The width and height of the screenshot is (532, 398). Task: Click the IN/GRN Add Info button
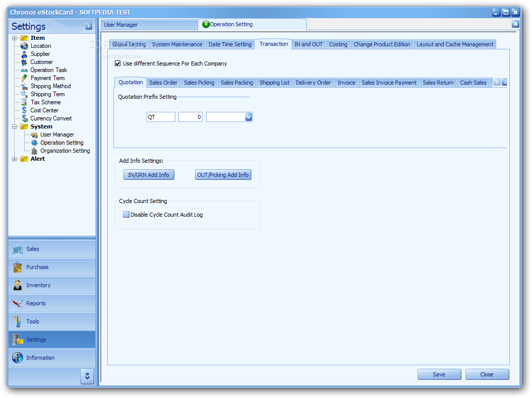[x=149, y=175]
